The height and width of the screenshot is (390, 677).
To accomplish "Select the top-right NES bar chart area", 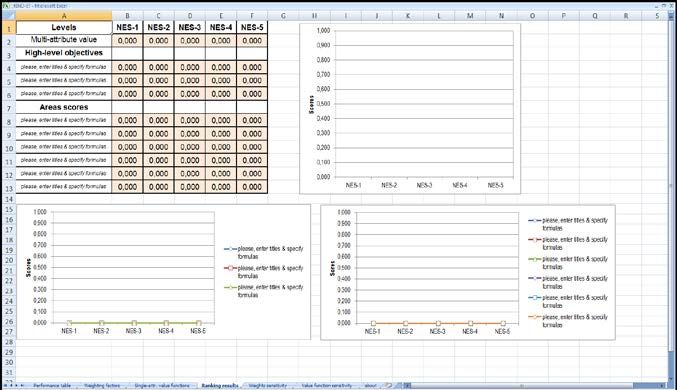I will pyautogui.click(x=410, y=108).
